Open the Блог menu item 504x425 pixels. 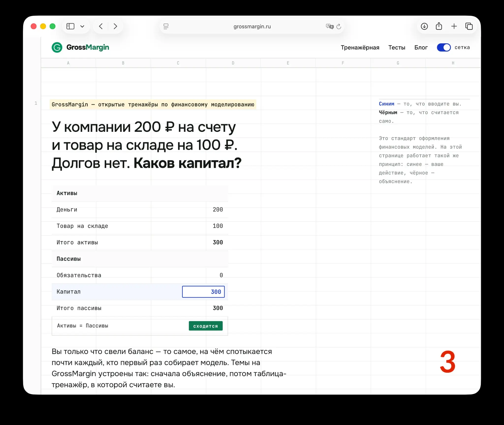[421, 48]
